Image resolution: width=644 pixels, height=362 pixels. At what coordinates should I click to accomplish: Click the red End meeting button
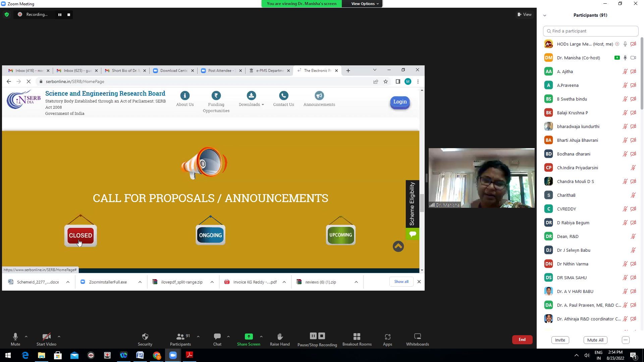[x=522, y=340]
